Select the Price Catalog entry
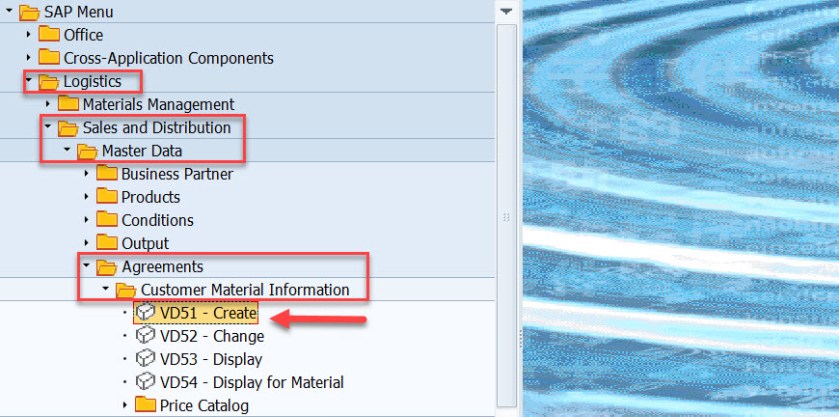839x417 pixels. point(204,405)
